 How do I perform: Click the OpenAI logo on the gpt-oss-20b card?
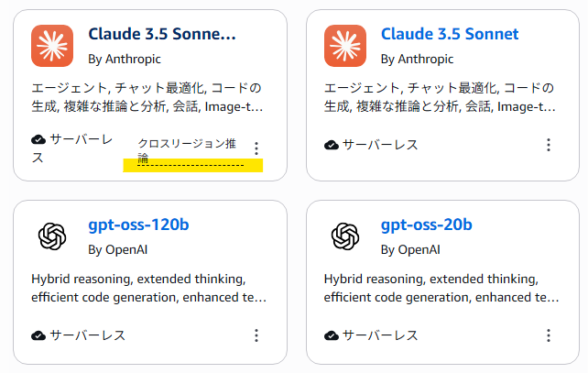tap(345, 236)
